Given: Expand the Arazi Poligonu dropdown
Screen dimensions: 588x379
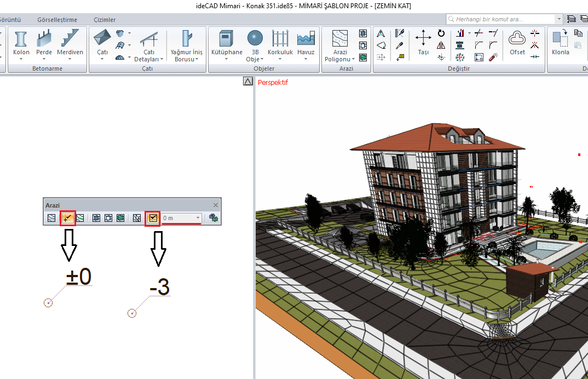Looking at the screenshot, I should 353,59.
